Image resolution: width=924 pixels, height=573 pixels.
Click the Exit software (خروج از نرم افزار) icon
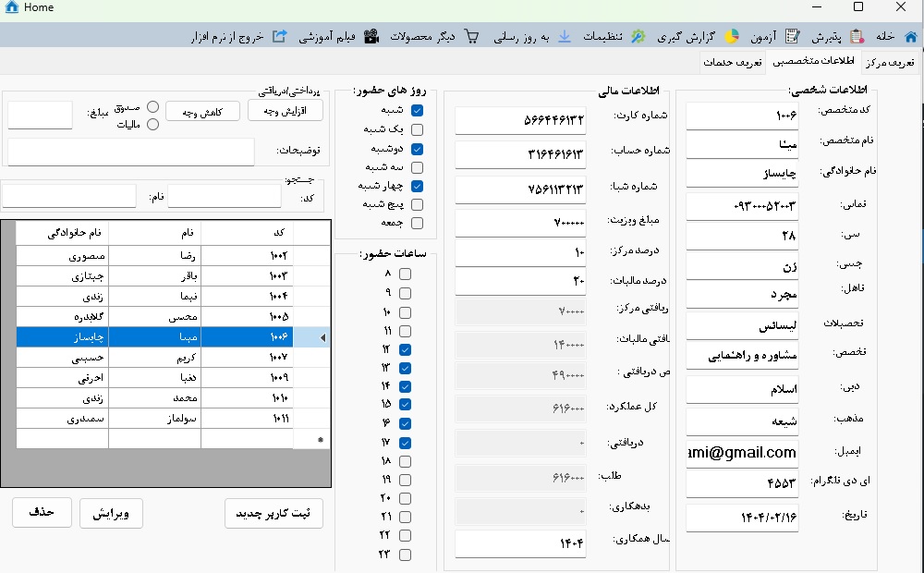[279, 37]
